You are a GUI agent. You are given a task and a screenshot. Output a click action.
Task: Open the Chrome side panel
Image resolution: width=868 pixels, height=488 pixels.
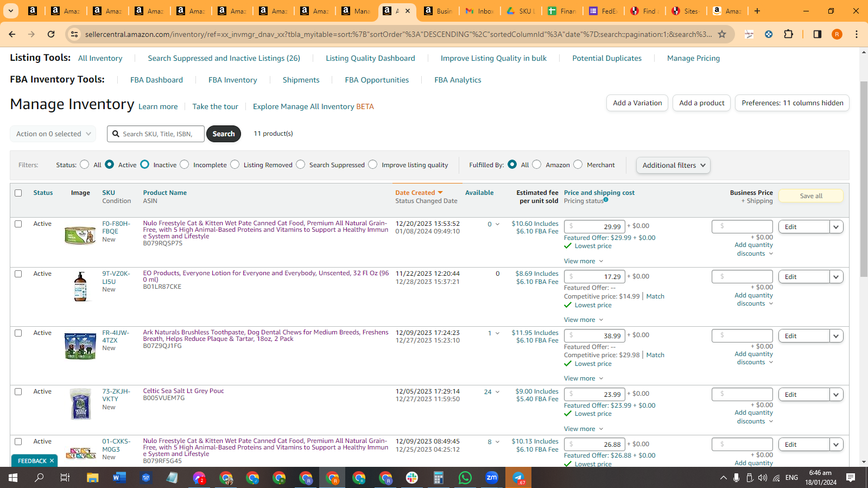817,34
